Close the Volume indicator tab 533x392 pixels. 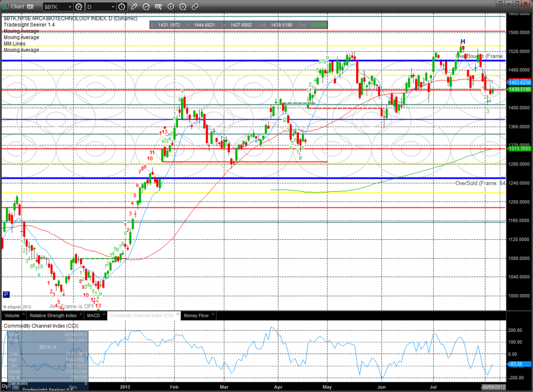point(23,315)
